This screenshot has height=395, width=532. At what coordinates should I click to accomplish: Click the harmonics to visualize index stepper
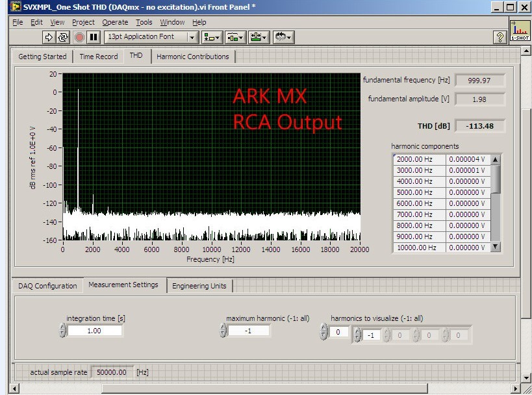point(323,331)
